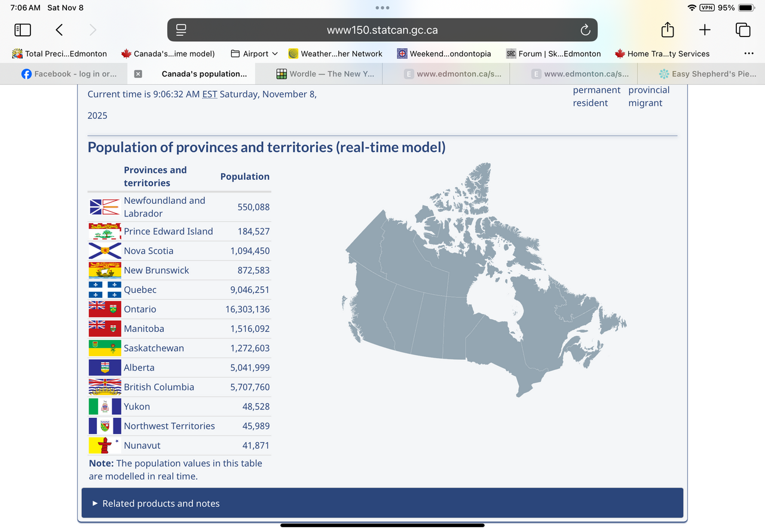Open the Safari sidebar panel
765x532 pixels.
pos(23,30)
